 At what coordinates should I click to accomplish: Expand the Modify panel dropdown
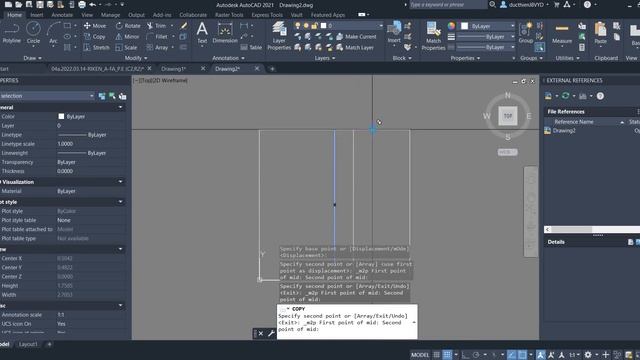point(136,58)
